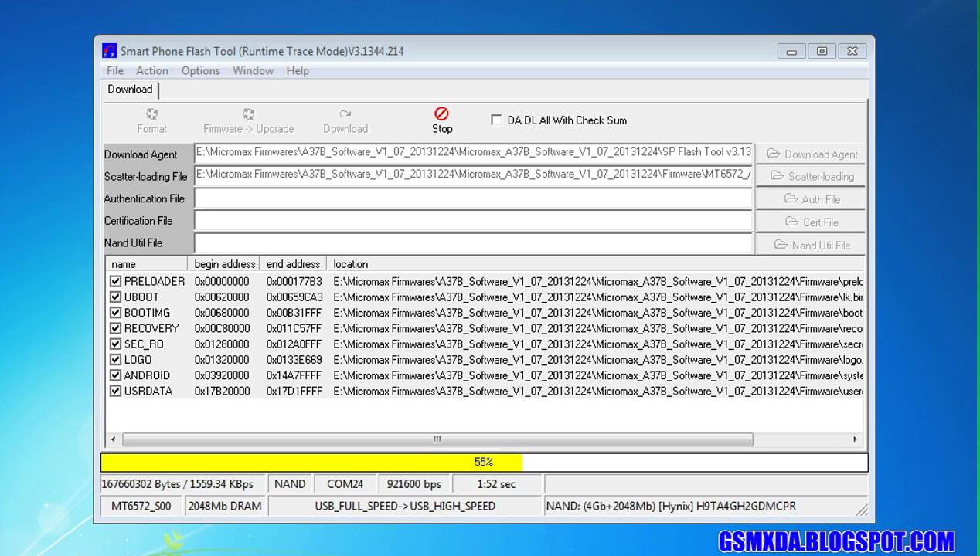
Task: Open the Action menu
Action: point(152,70)
